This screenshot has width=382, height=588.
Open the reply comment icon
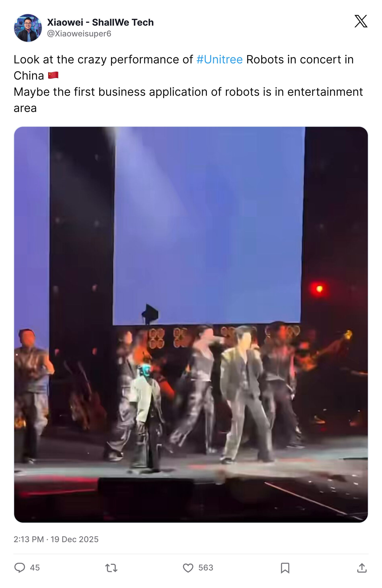(x=19, y=567)
